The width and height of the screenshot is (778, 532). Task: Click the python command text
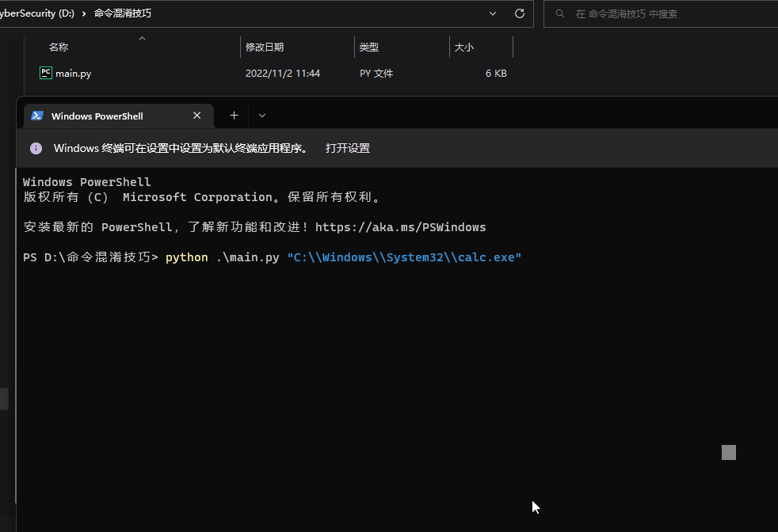186,257
